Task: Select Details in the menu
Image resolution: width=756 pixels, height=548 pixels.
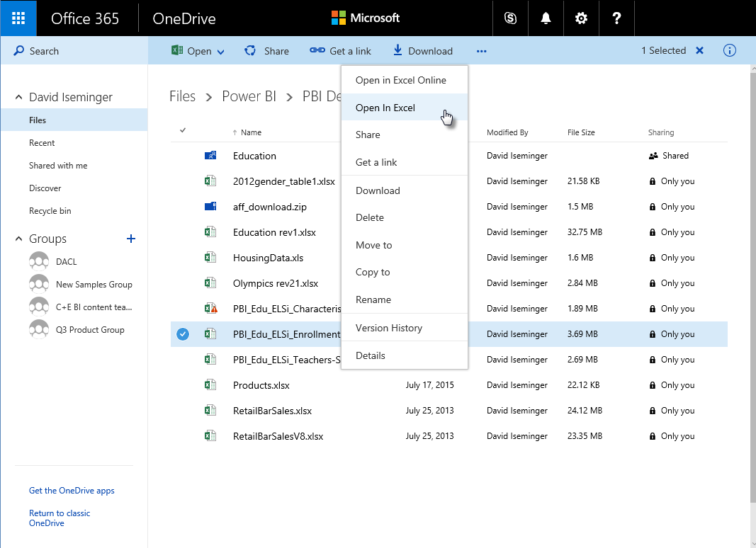Action: [405, 355]
